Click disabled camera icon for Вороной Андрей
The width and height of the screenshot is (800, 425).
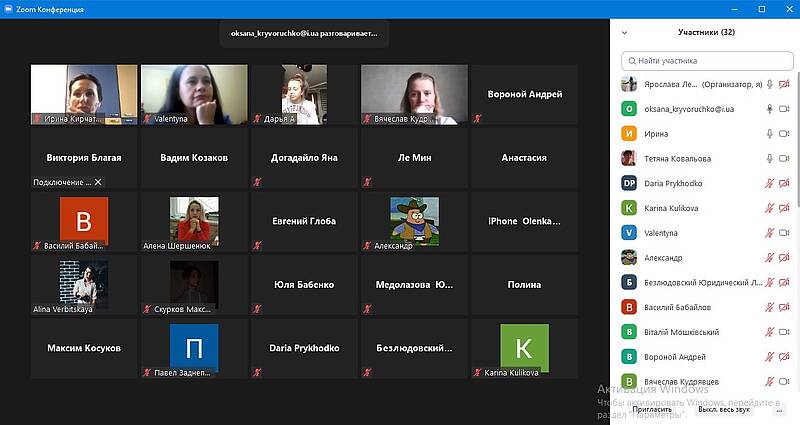[784, 357]
